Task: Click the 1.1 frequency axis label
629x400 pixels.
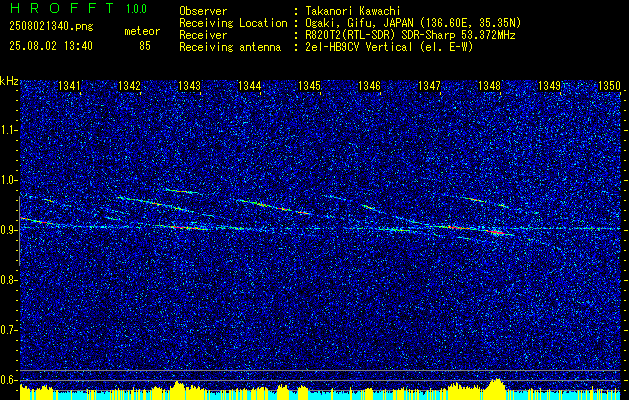Action: (x=8, y=130)
